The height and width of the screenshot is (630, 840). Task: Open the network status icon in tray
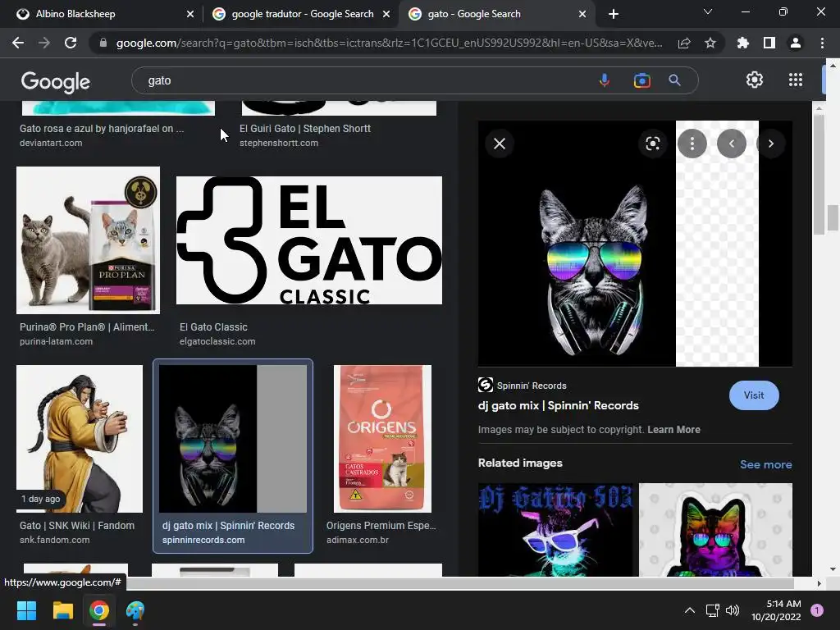pyautogui.click(x=713, y=610)
